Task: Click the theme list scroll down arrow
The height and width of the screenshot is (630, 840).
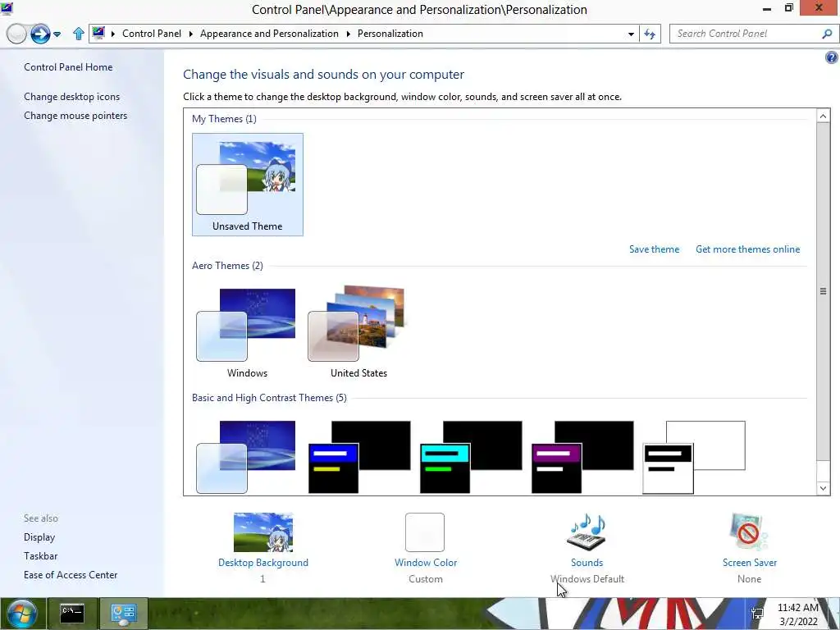Action: point(824,488)
